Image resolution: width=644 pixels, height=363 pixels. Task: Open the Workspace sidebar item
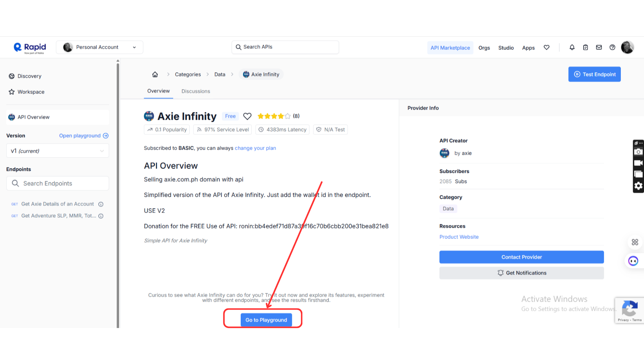27,92
